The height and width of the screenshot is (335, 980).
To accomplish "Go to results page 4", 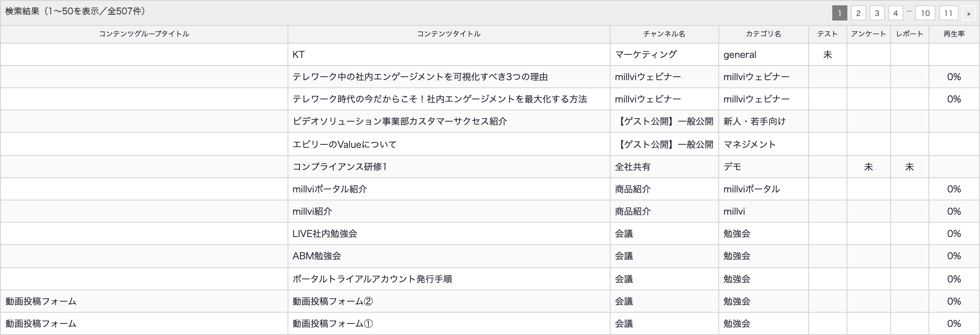I will click(895, 13).
